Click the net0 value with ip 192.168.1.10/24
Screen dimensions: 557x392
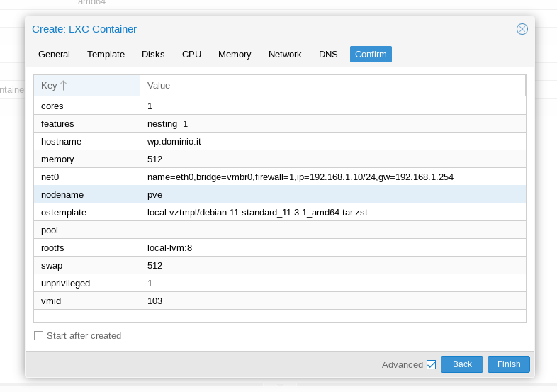(300, 177)
